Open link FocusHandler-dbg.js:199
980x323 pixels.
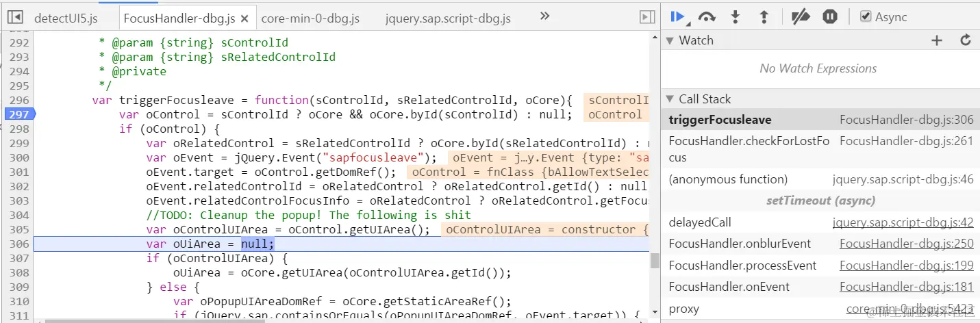click(906, 266)
